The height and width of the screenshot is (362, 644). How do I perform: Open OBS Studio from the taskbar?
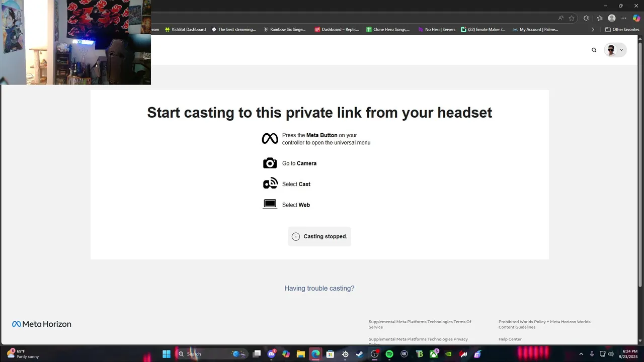click(375, 354)
